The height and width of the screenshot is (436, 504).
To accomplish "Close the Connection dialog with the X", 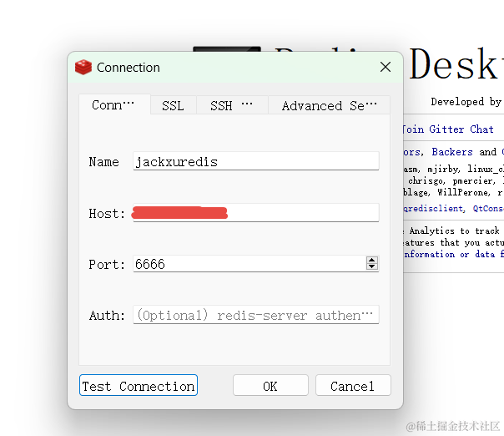I will (386, 68).
